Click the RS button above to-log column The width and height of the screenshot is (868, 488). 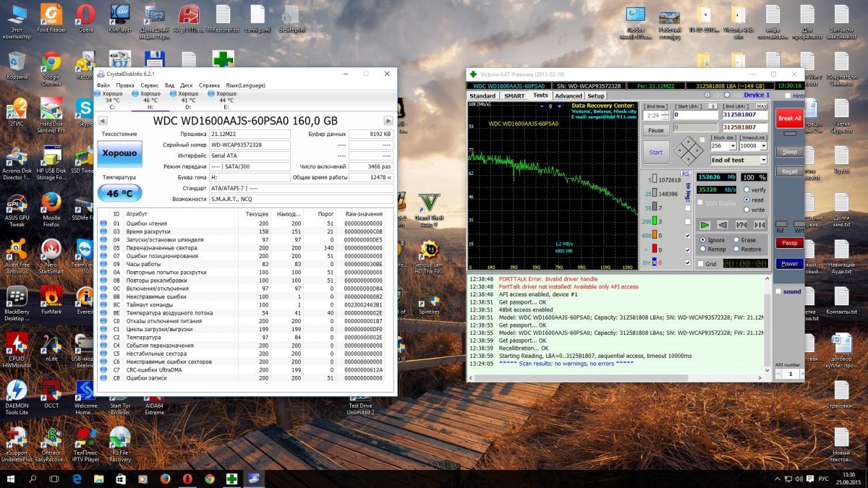tap(686, 174)
